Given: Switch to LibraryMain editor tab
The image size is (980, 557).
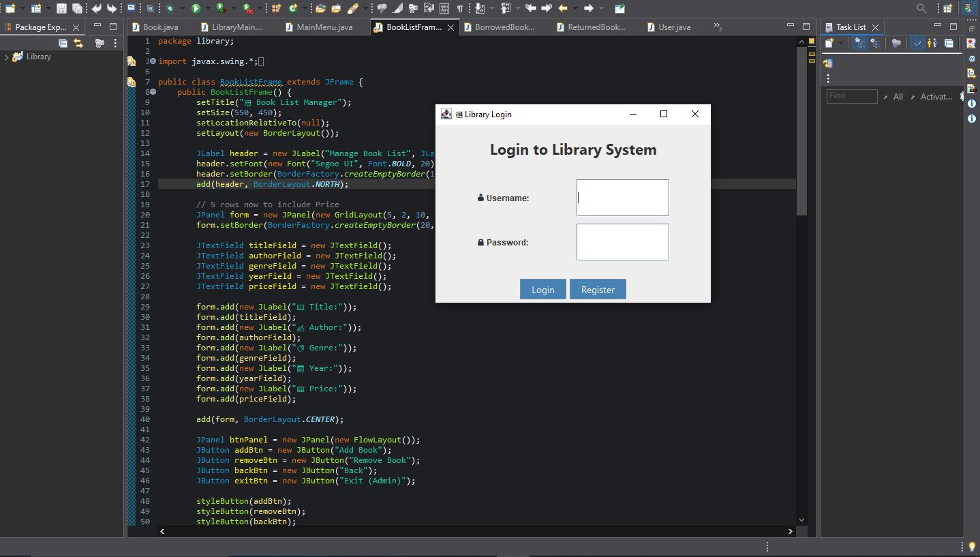Looking at the screenshot, I should click(232, 27).
